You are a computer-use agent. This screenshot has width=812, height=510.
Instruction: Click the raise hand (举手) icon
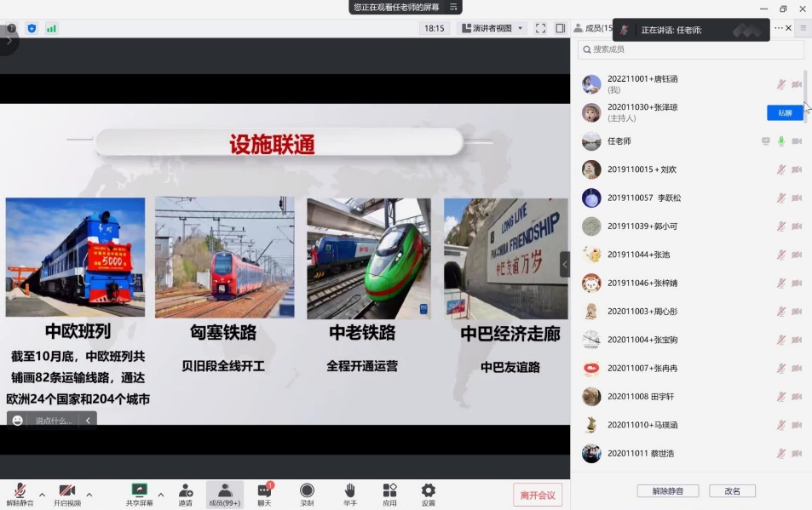click(x=349, y=490)
